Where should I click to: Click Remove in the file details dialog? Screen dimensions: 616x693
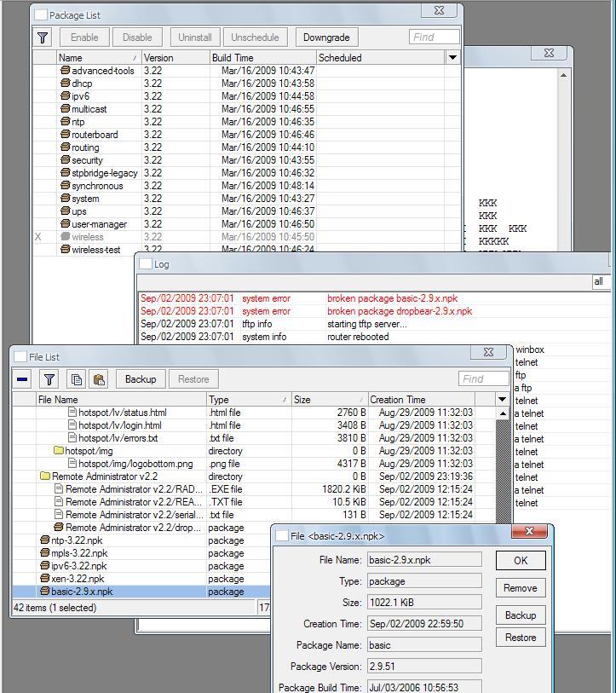click(x=521, y=588)
